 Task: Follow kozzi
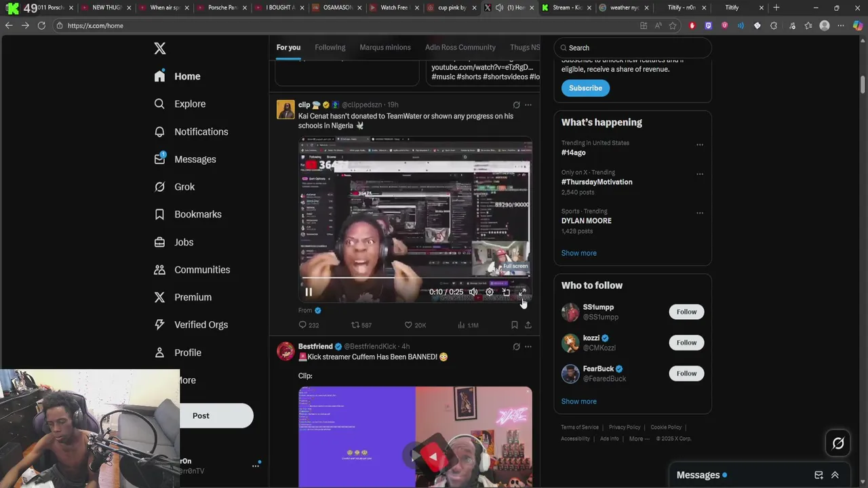686,342
